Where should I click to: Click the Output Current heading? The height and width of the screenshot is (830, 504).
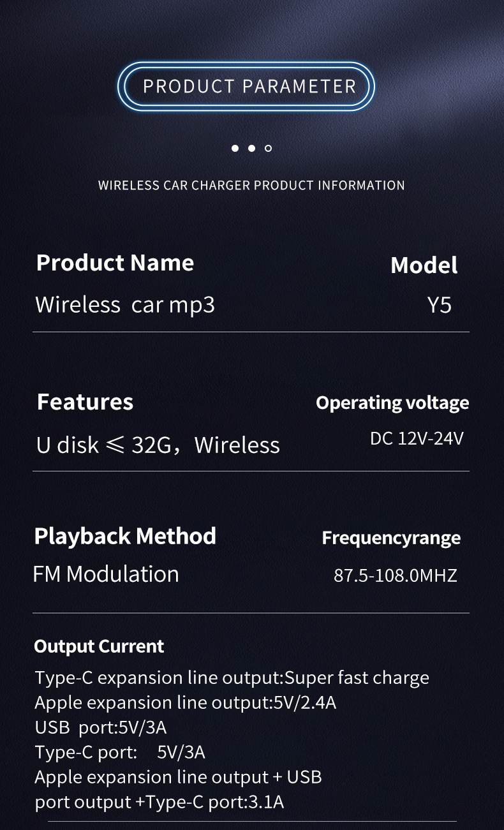pos(99,646)
